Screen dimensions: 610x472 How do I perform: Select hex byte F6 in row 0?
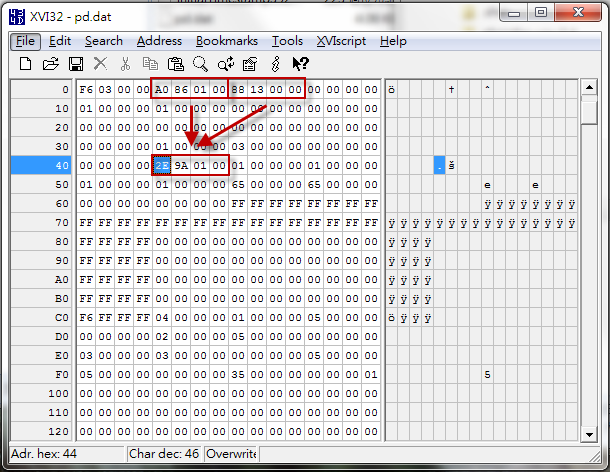coord(86,89)
